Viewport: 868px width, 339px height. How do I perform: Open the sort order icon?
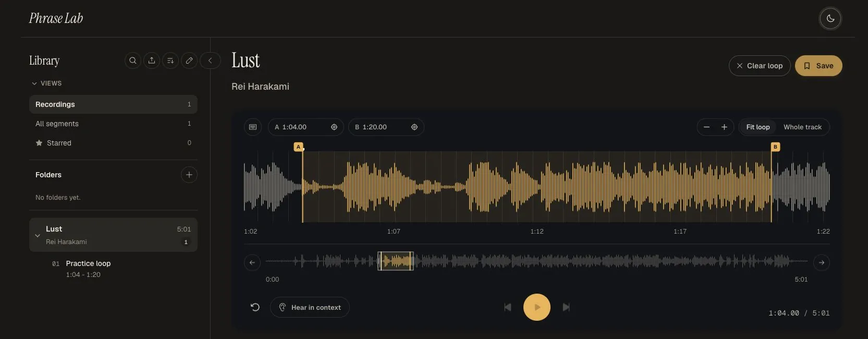tap(170, 60)
